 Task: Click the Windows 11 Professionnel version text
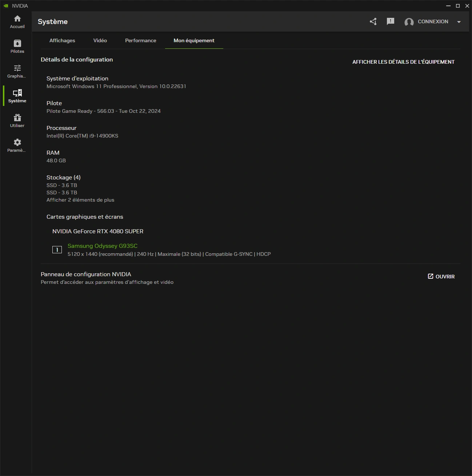tap(116, 86)
